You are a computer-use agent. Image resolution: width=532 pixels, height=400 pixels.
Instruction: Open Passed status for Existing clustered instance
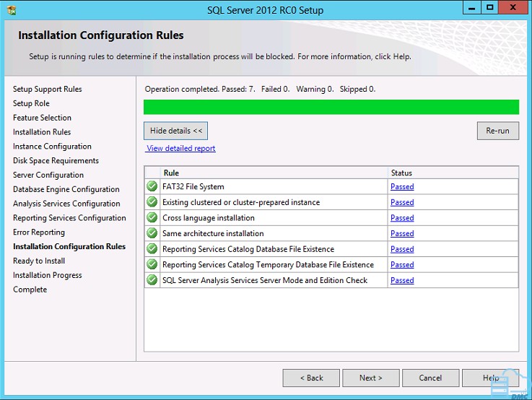click(402, 202)
